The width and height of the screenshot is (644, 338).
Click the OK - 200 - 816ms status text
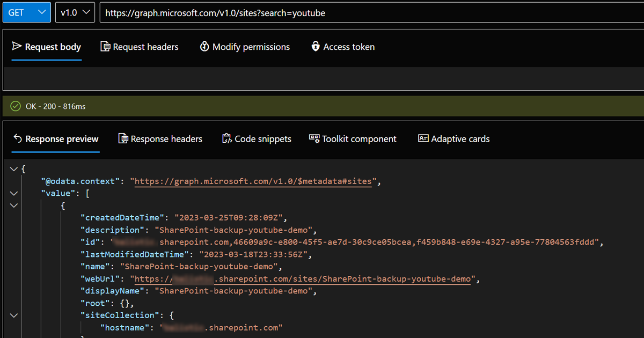pos(55,106)
